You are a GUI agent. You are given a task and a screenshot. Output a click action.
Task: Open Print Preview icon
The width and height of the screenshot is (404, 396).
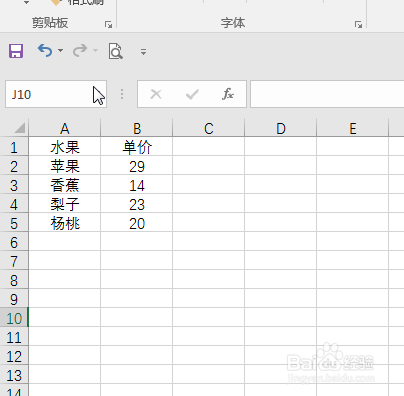pos(116,51)
